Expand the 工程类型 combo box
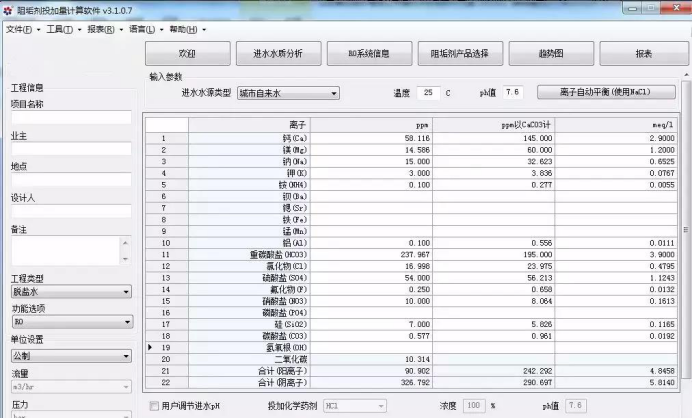Viewport: 692px width, 418px height. [71, 292]
